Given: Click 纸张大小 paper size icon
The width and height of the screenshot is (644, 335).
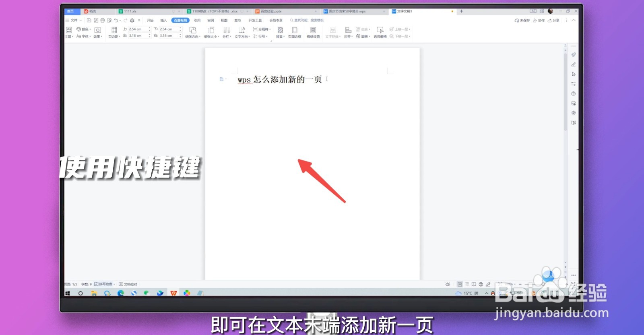Looking at the screenshot, I should coord(211,30).
